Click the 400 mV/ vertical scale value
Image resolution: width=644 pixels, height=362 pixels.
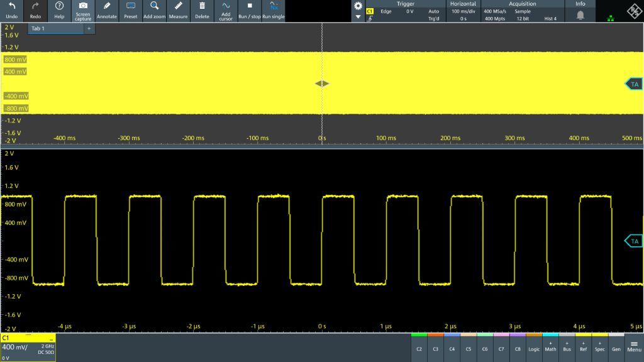point(15,347)
